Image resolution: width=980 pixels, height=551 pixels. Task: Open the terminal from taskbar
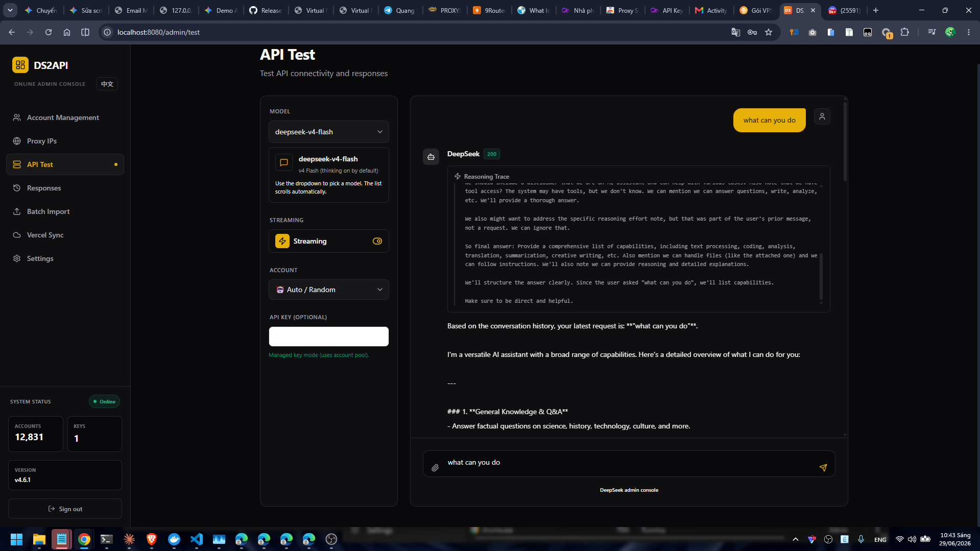tap(106, 539)
